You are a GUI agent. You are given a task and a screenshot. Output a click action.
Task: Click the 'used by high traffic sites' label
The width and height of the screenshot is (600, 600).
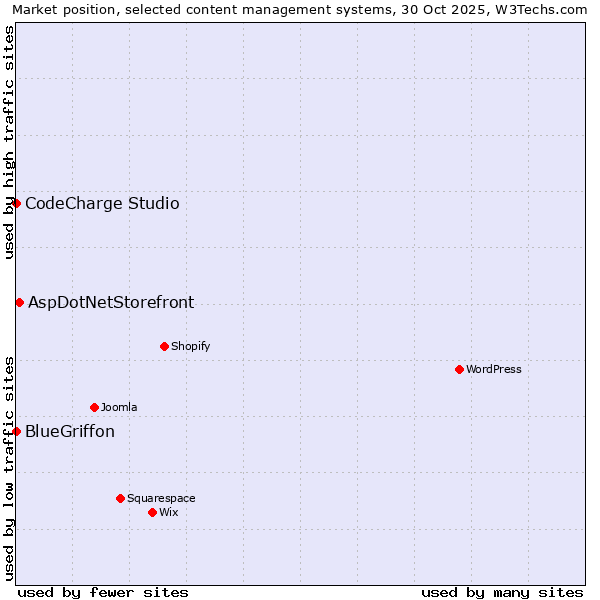[x=9, y=141]
